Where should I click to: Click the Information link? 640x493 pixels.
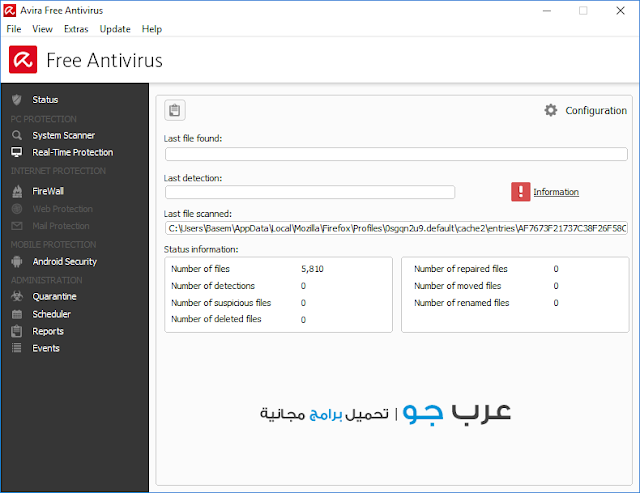556,192
